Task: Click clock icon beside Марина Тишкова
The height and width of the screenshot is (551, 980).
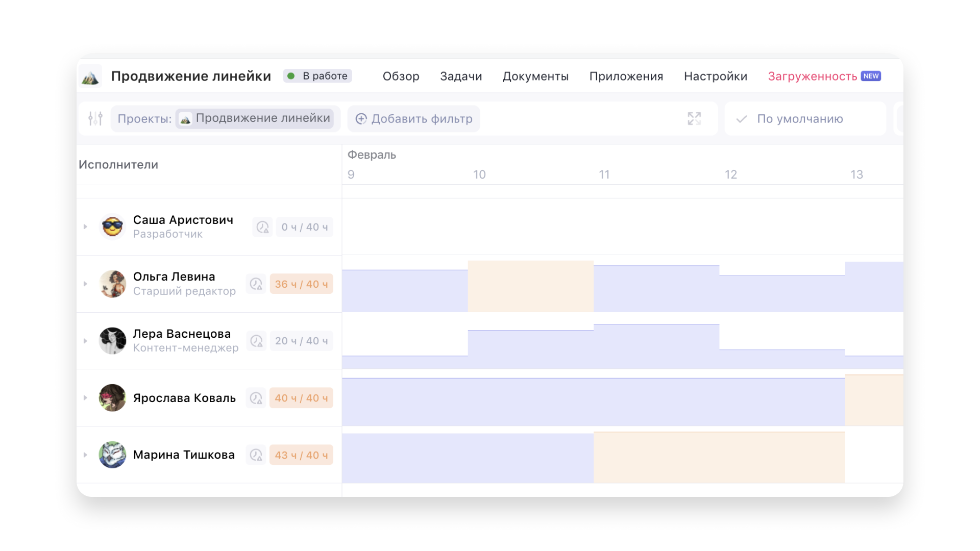Action: point(256,455)
